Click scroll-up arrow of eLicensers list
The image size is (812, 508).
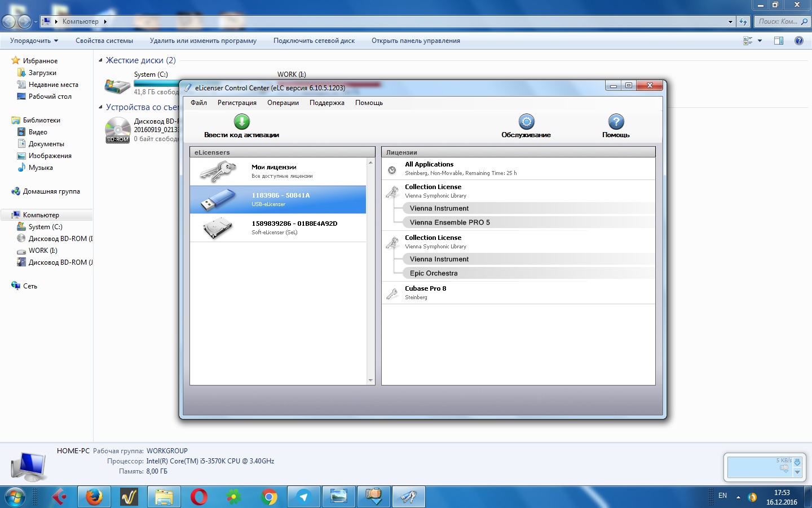coord(370,163)
